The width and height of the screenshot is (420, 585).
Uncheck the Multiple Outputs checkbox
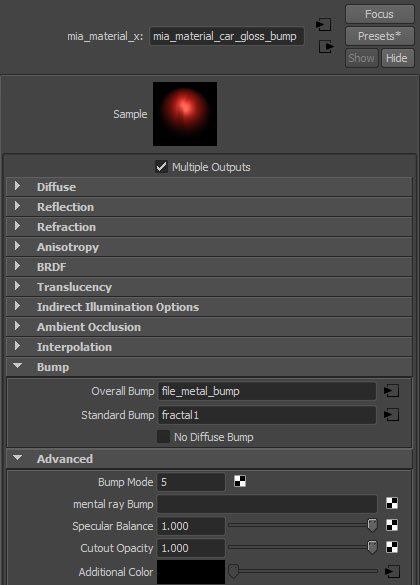pyautogui.click(x=161, y=166)
